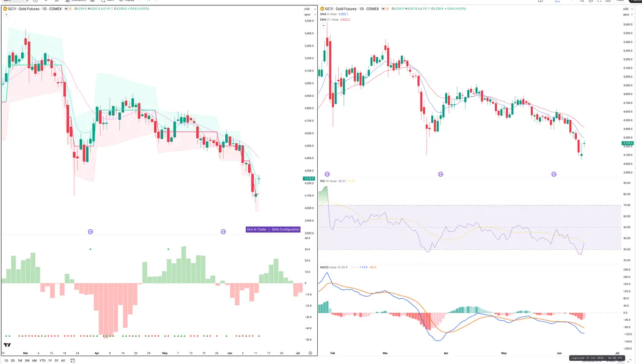Click the gold symbol icon on right chart title
Image resolution: width=642 pixels, height=364 pixels.
tap(322, 9)
